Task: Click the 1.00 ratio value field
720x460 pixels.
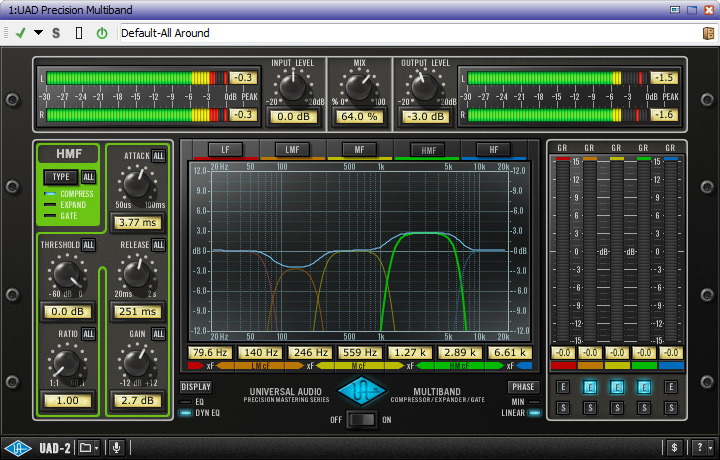Action: coord(68,401)
